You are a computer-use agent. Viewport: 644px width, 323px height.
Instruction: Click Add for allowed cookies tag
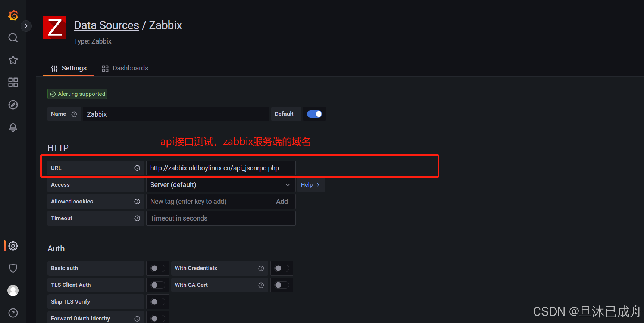[x=282, y=202]
